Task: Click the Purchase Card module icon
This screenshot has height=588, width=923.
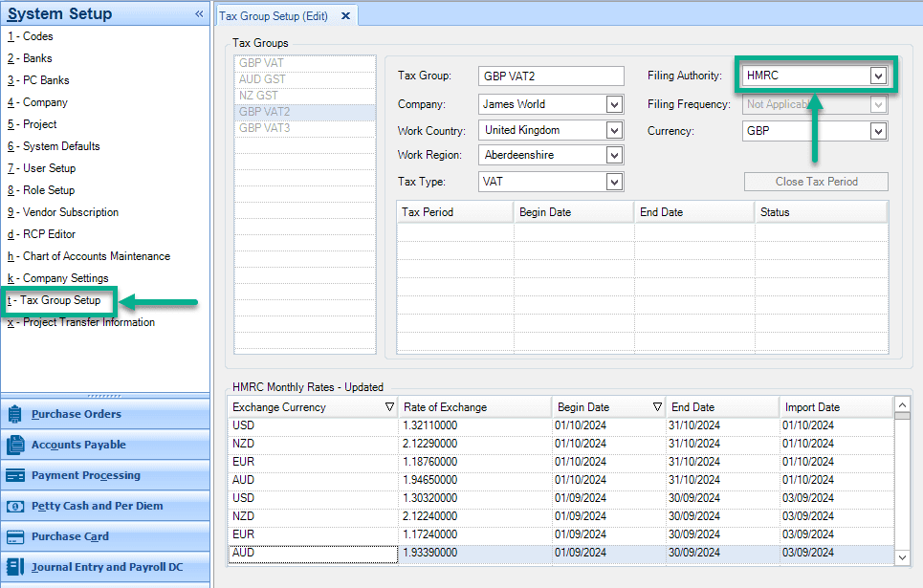Action: click(x=15, y=536)
